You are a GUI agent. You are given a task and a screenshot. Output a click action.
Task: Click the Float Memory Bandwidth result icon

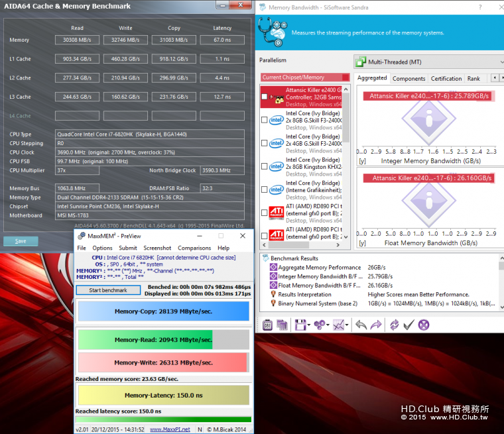273,285
